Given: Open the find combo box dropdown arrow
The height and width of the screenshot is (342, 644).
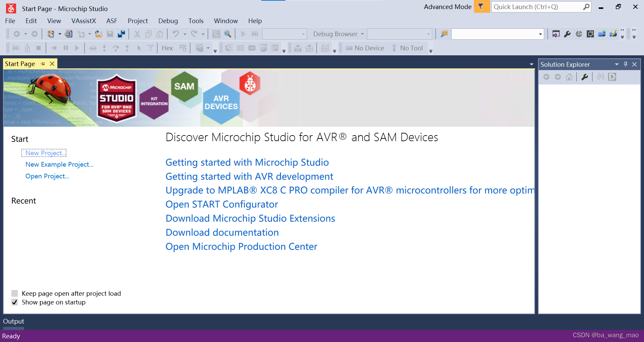Looking at the screenshot, I should pyautogui.click(x=540, y=34).
